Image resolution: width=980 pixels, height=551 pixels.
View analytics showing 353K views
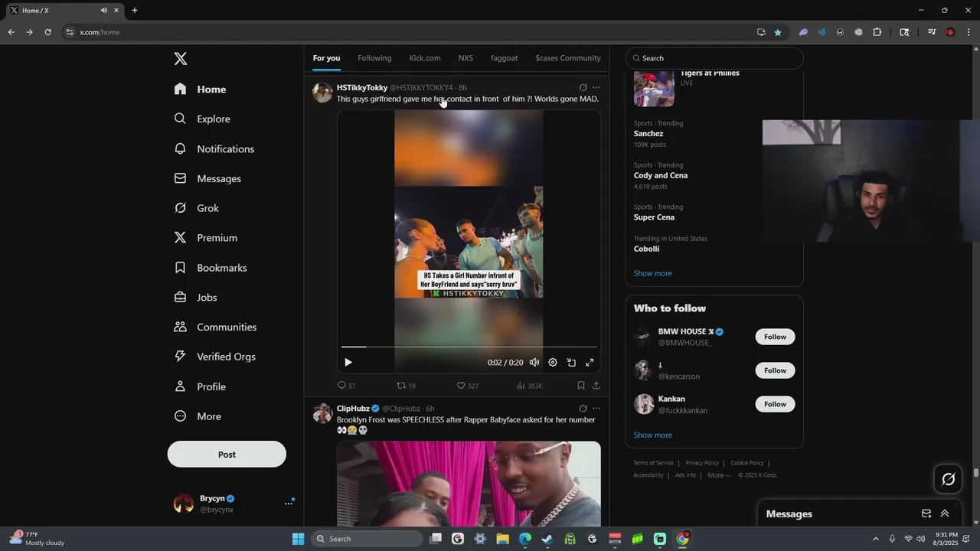click(530, 386)
